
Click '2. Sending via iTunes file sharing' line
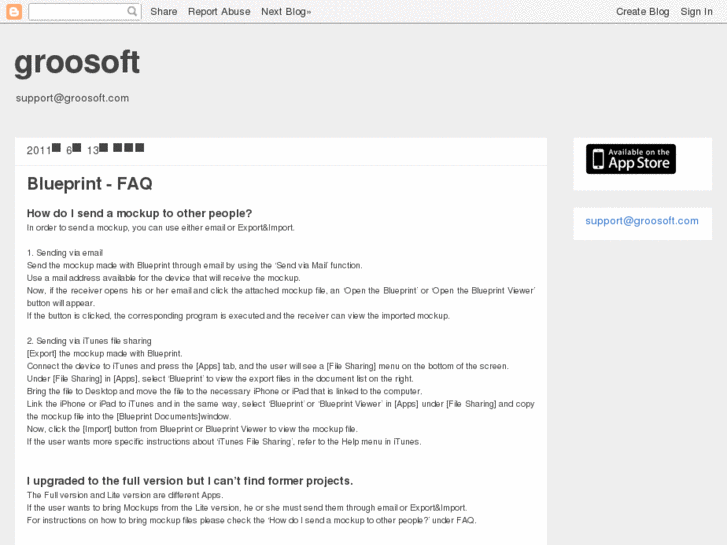(x=89, y=341)
